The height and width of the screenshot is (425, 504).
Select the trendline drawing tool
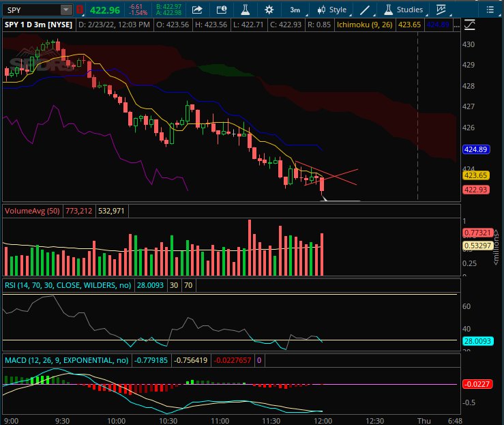click(366, 10)
